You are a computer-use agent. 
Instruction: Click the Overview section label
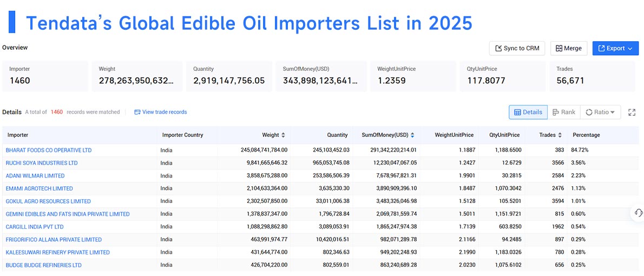click(15, 48)
